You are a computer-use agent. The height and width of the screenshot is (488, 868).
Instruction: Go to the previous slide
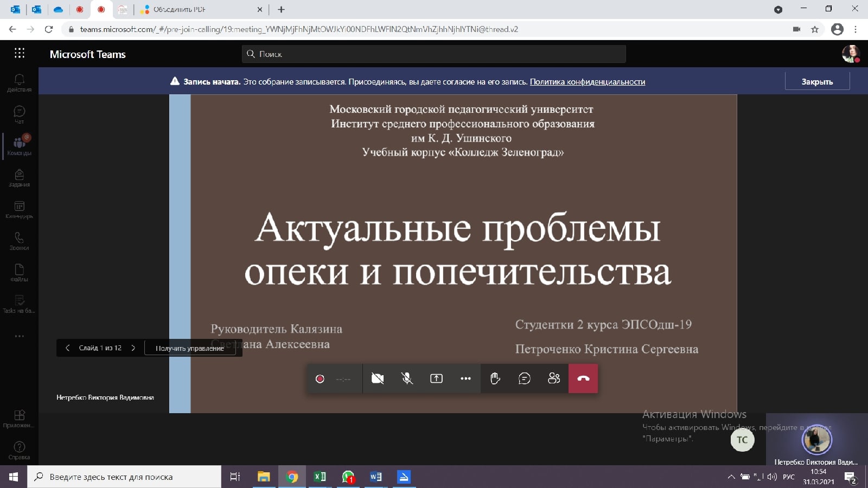(x=67, y=348)
